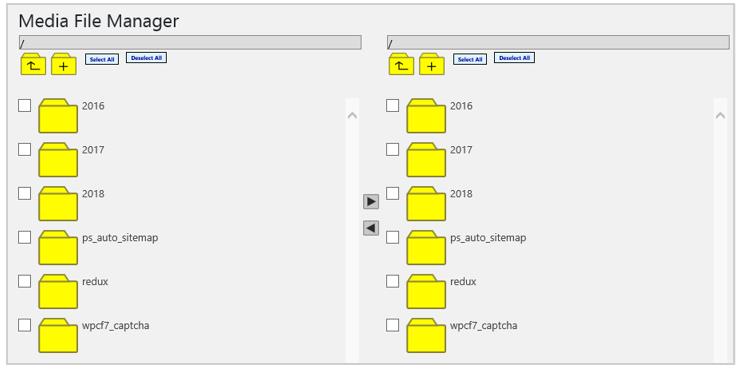The image size is (740, 371).
Task: Click Deselect All in left pane
Action: (146, 58)
